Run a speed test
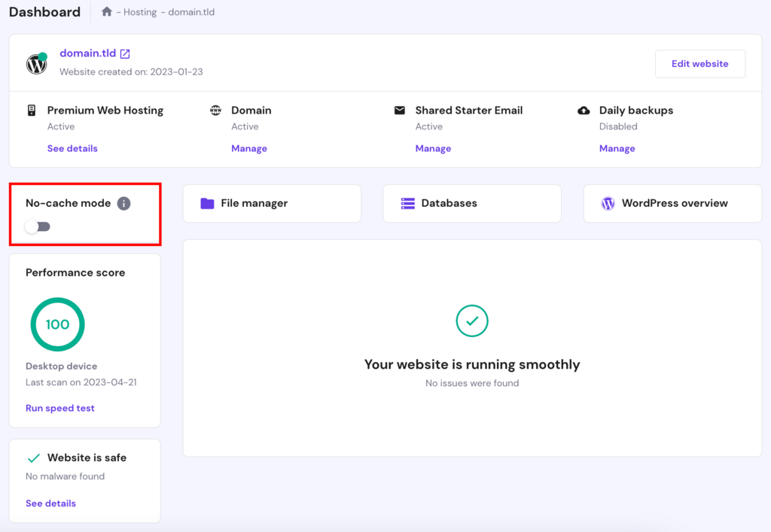 tap(59, 408)
